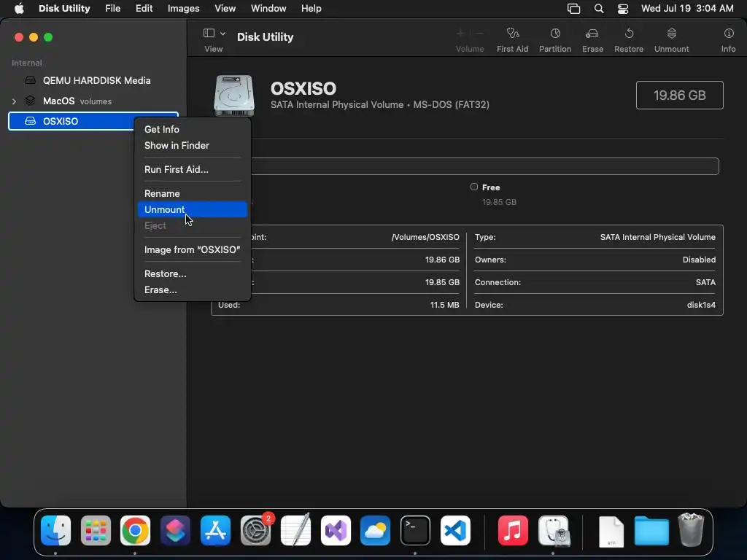Click the Restore toolbar icon
Screen dimensions: 747x560
[x=629, y=34]
